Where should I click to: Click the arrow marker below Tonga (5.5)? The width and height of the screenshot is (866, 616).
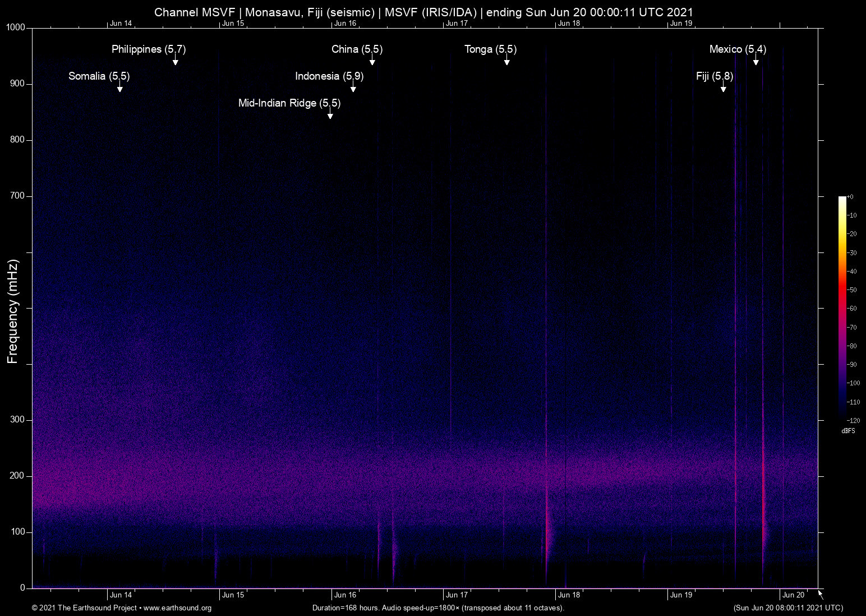[506, 62]
